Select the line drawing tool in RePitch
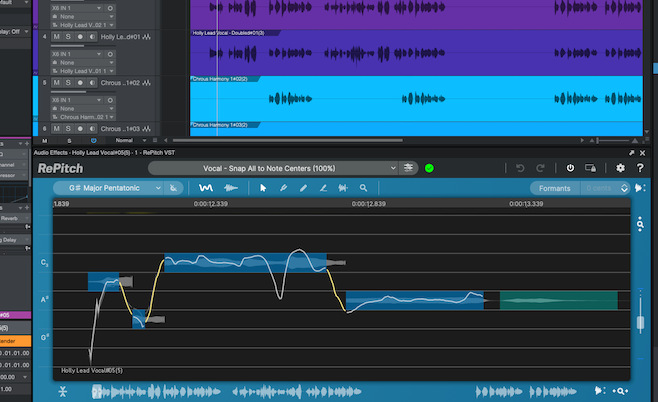The height and width of the screenshot is (402, 658). pos(323,188)
